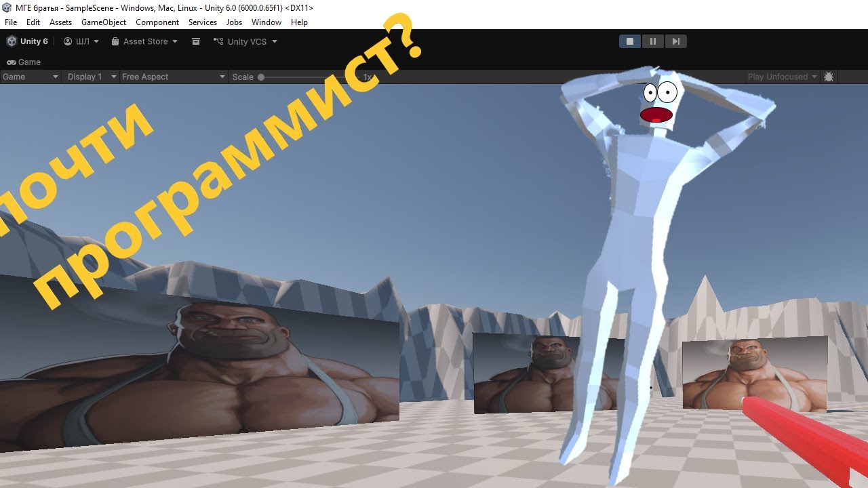Open the Window menu
Viewport: 868px width, 488px height.
tap(267, 22)
